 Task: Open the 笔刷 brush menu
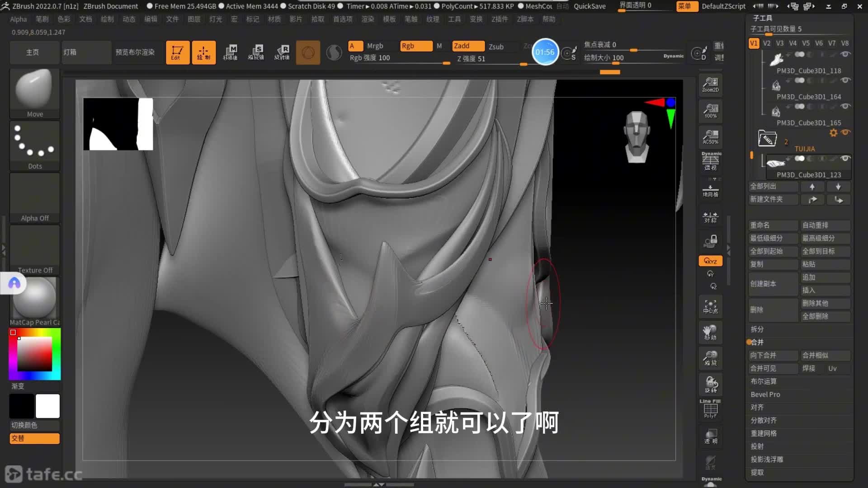click(x=42, y=19)
